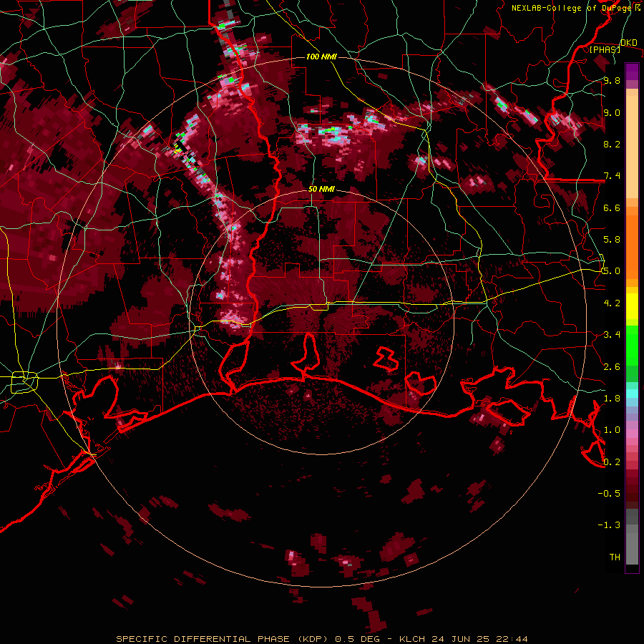Select the 4.2 legend value

coord(612,303)
